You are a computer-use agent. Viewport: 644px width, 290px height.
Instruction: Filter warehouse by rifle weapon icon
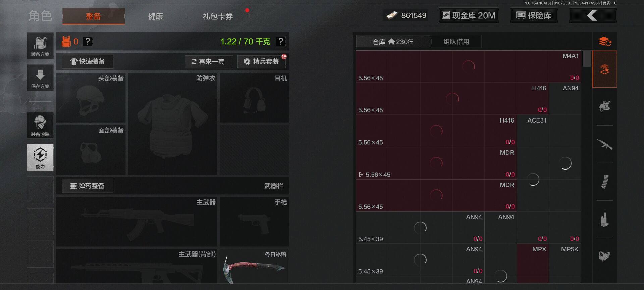coord(605,144)
